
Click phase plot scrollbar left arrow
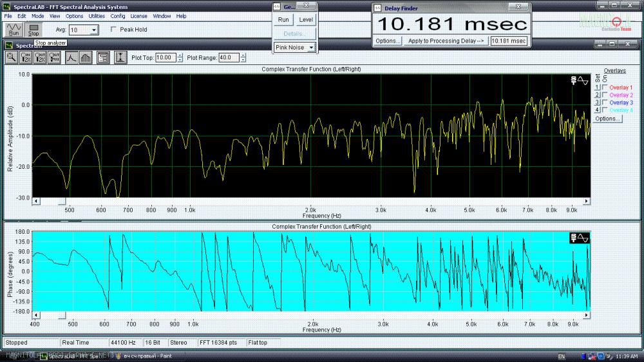(36, 315)
